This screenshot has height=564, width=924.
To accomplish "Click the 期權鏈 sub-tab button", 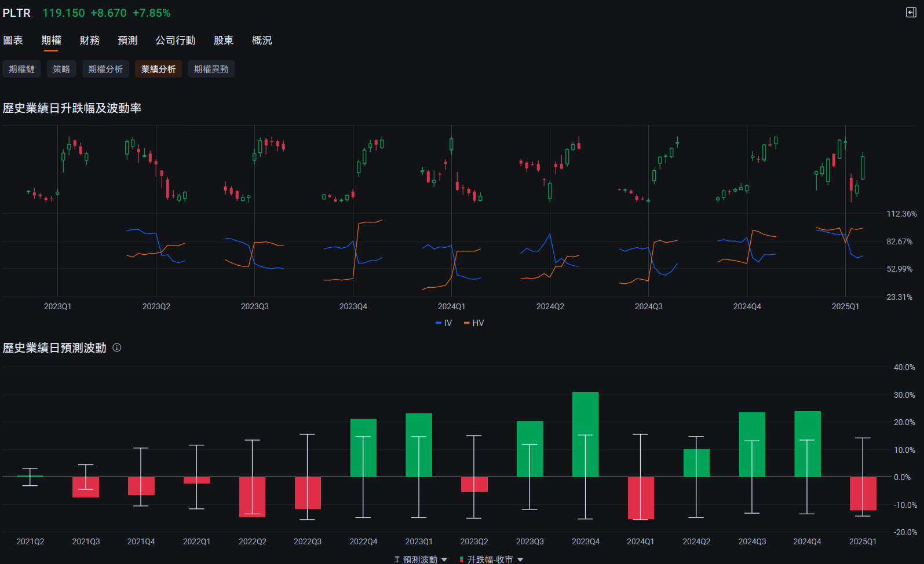I will pos(21,69).
